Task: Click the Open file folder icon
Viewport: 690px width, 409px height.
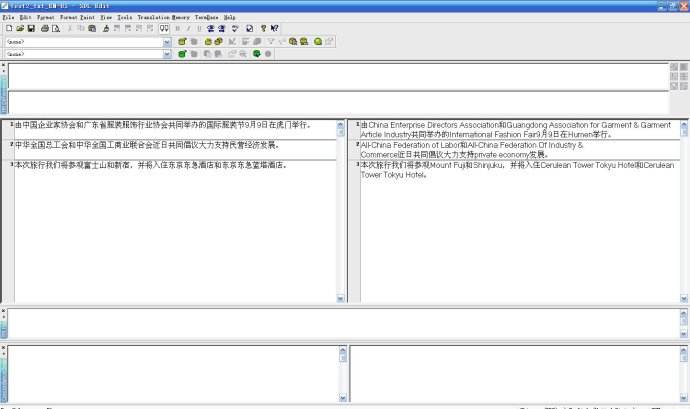Action: pos(20,29)
